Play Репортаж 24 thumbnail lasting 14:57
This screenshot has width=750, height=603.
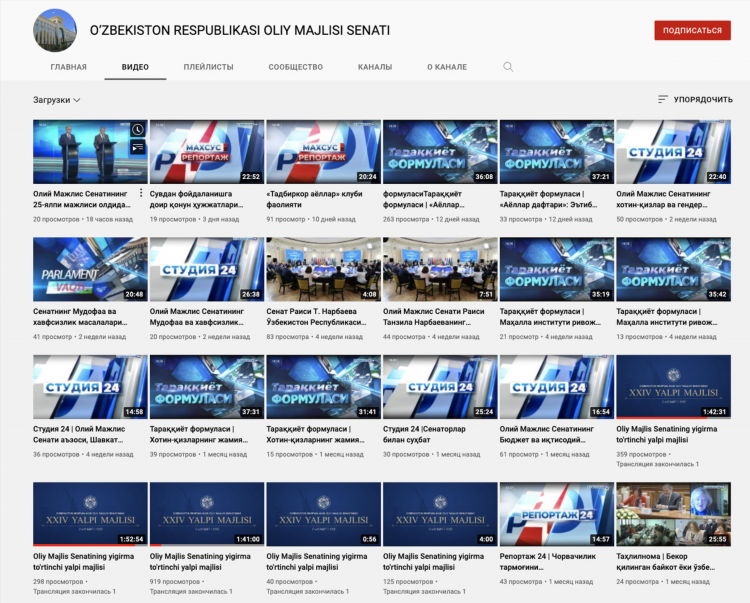pyautogui.click(x=557, y=514)
